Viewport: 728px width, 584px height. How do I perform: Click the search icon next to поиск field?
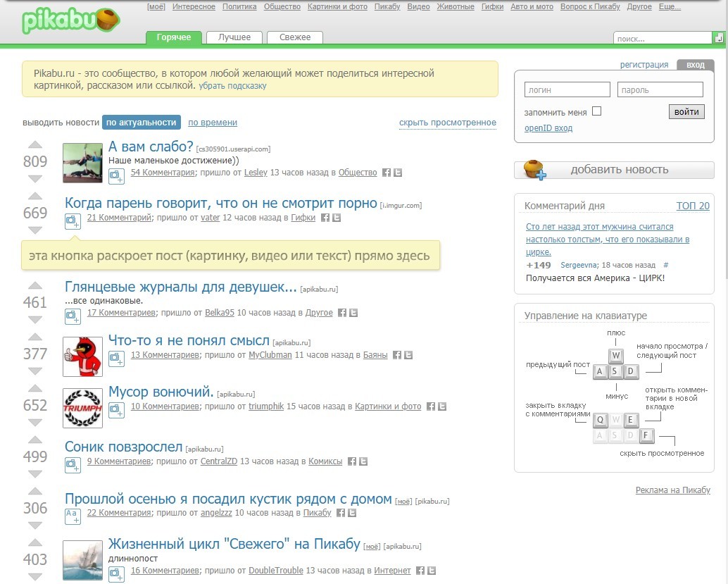tap(718, 38)
